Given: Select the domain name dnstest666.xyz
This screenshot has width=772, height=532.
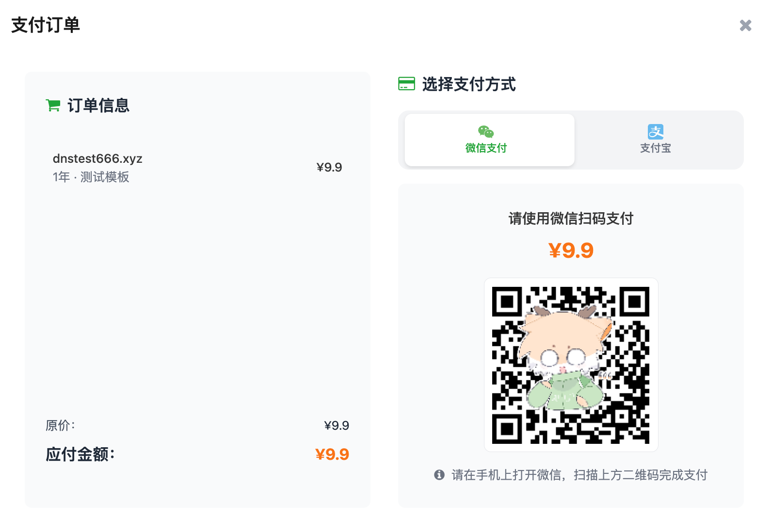Looking at the screenshot, I should pos(97,158).
